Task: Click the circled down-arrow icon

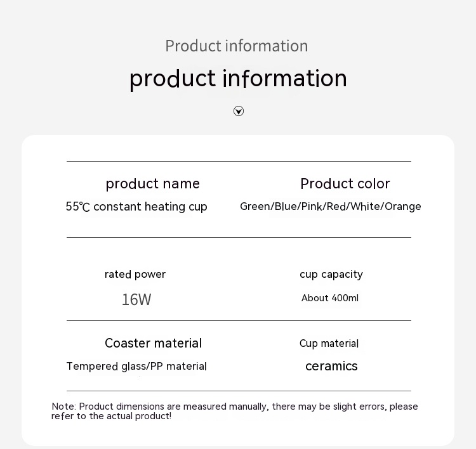Action: [239, 111]
